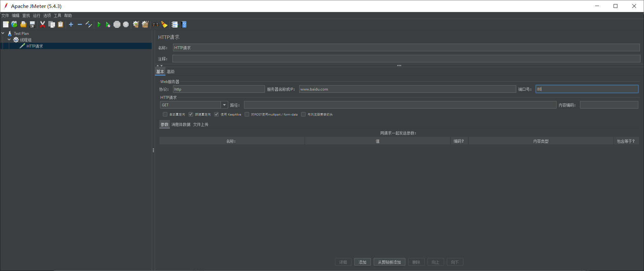
Task: Click the binoculars Search icon
Action: [x=155, y=24]
